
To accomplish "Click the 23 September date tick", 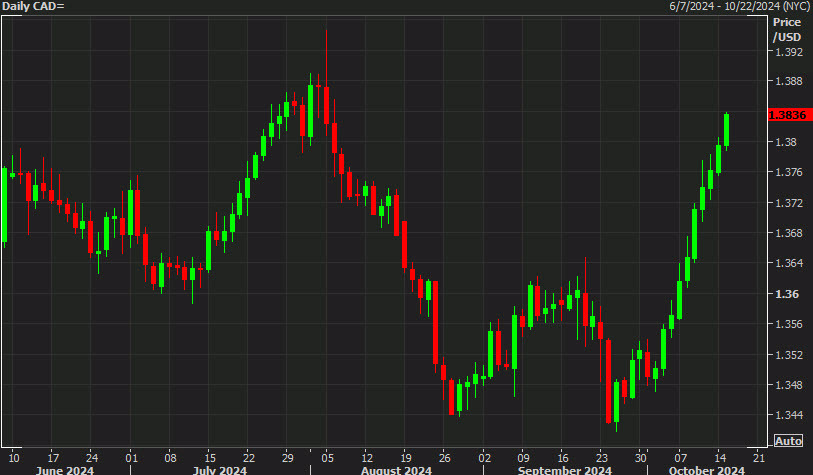I will point(601,458).
